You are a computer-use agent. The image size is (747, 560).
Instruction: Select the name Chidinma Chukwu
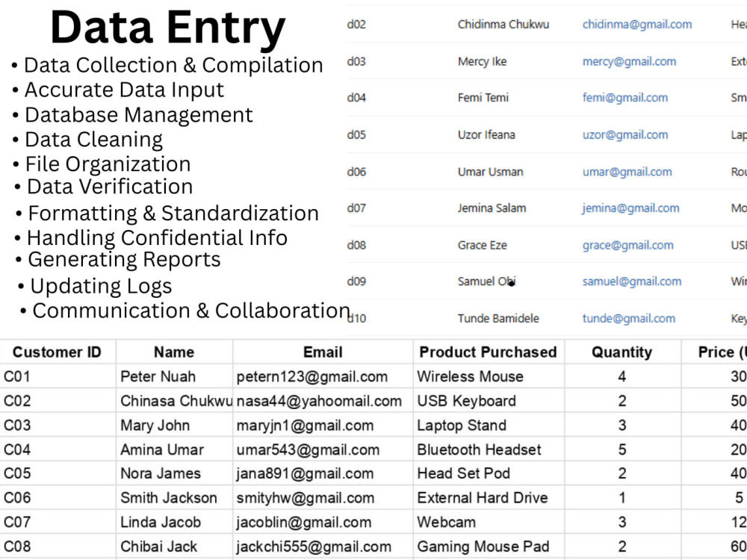[503, 25]
